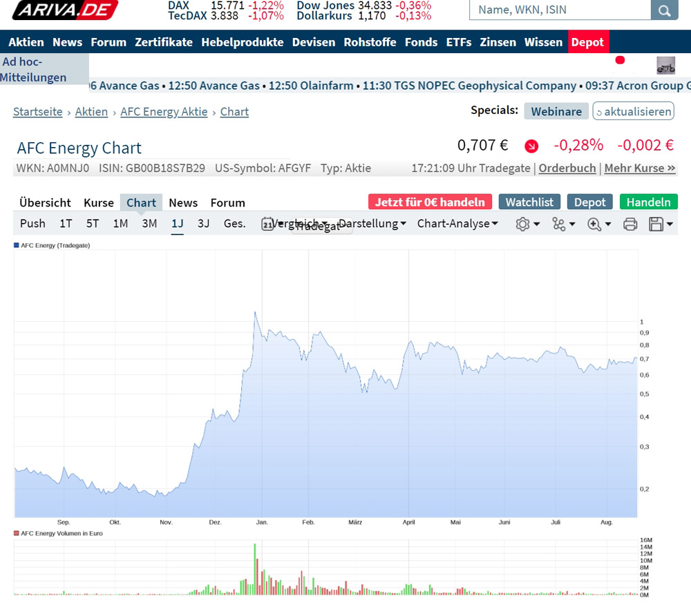Switch to the Forum stock tab

click(227, 203)
